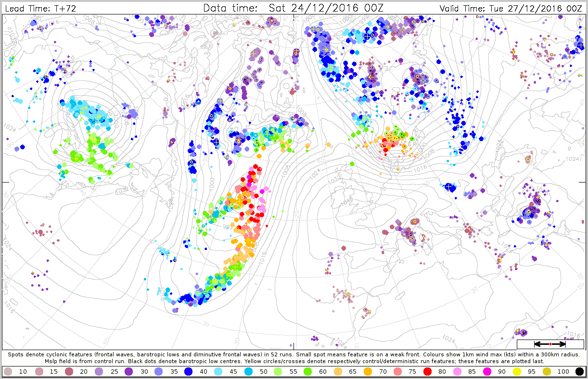
Task: Choose the periwinkle swatch between 30 and 35
Action: coord(159,372)
